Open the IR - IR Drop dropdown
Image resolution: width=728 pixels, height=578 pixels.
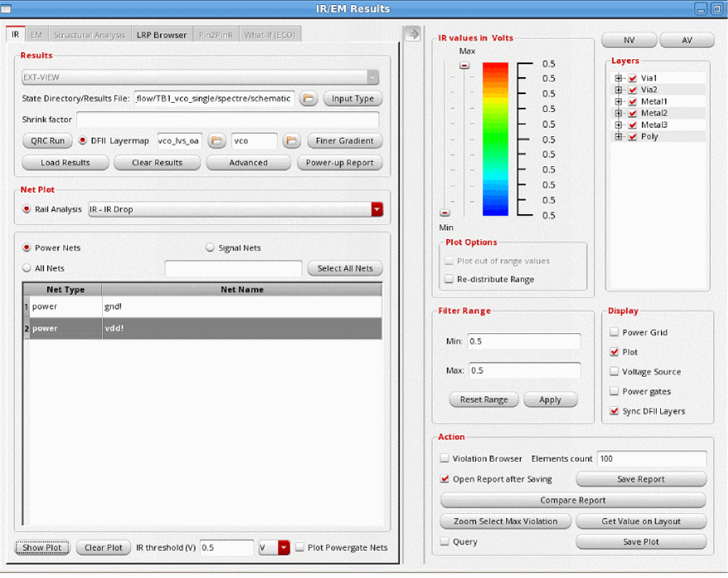(377, 209)
